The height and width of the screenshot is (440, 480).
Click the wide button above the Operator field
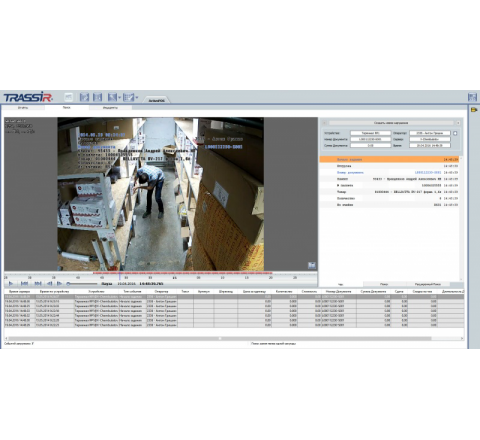click(391, 123)
